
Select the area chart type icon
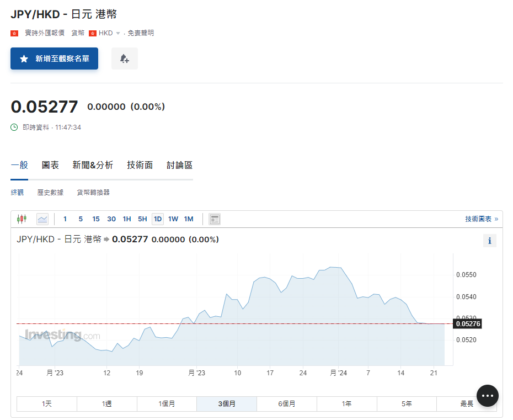(x=42, y=219)
